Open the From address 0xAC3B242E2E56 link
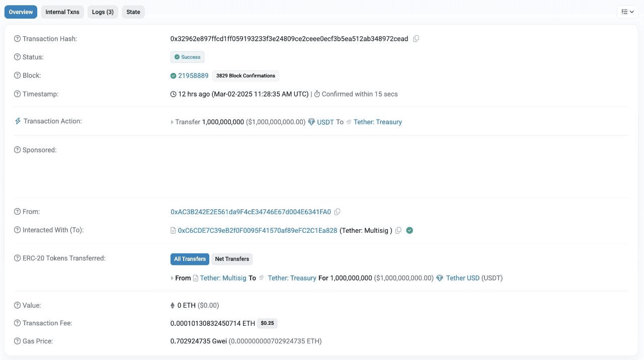The image size is (644, 360). tap(251, 212)
